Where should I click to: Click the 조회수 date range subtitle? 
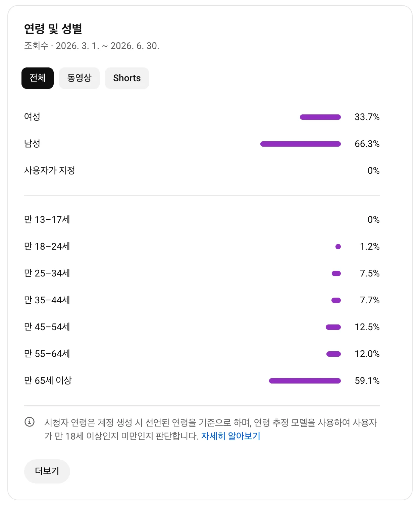(92, 46)
